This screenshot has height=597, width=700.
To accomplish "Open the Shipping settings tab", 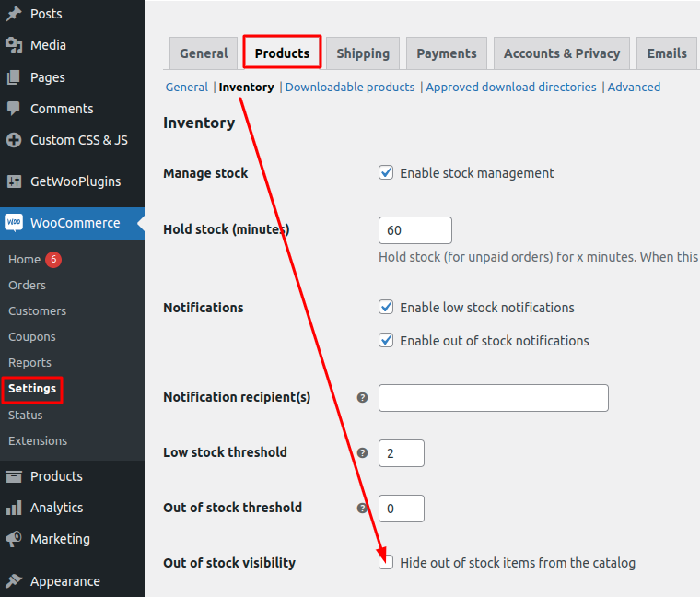I will tap(363, 53).
